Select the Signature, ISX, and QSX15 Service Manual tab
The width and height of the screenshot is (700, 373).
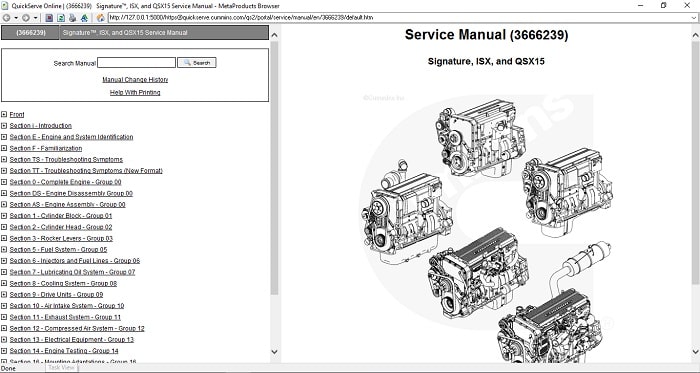coord(164,33)
